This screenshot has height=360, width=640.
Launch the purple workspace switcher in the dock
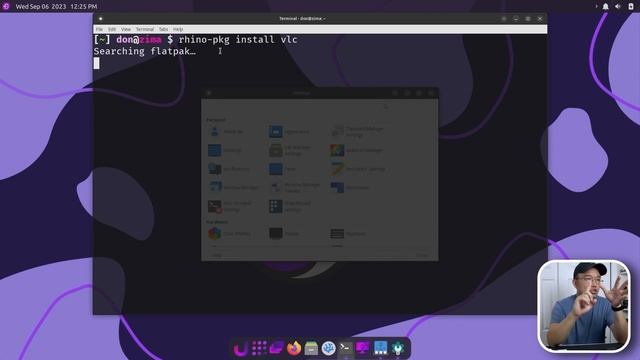coord(276,348)
